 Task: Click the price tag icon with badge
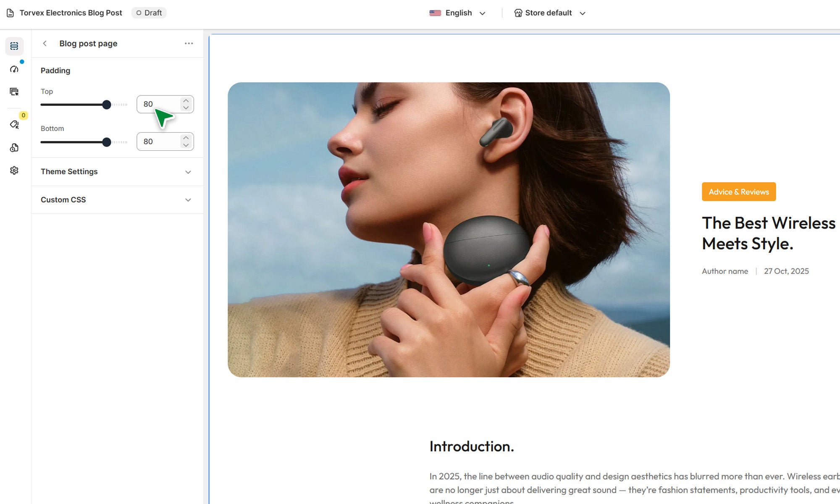pyautogui.click(x=14, y=124)
